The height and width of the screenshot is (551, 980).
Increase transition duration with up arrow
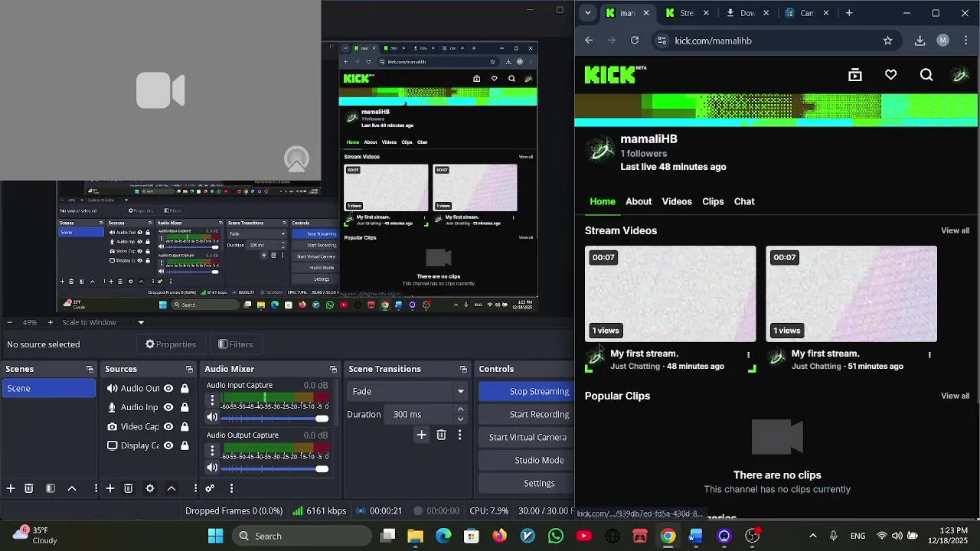point(460,409)
